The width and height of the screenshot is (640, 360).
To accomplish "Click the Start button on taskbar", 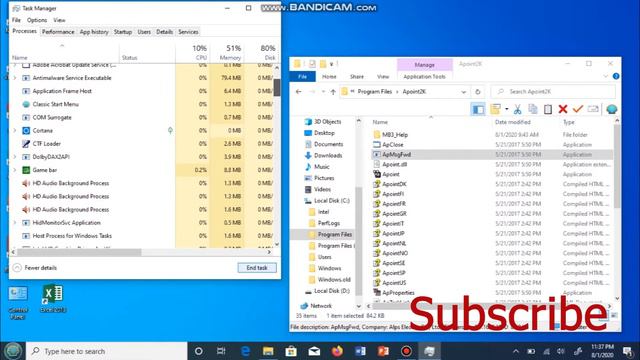I will [x=12, y=351].
